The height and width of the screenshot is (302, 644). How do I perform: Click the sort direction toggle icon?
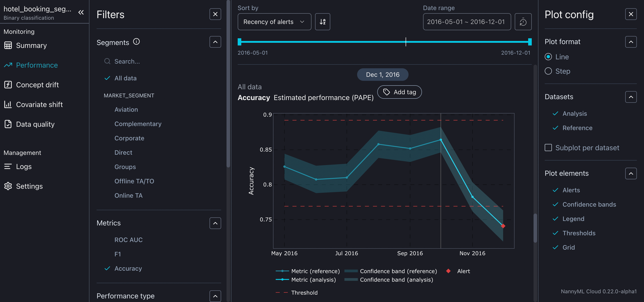[323, 22]
